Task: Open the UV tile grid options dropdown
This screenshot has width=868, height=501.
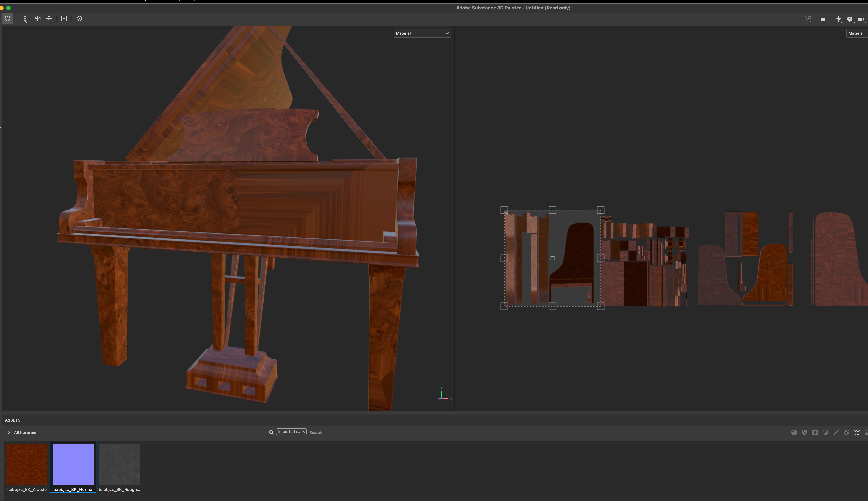Action: pyautogui.click(x=23, y=19)
